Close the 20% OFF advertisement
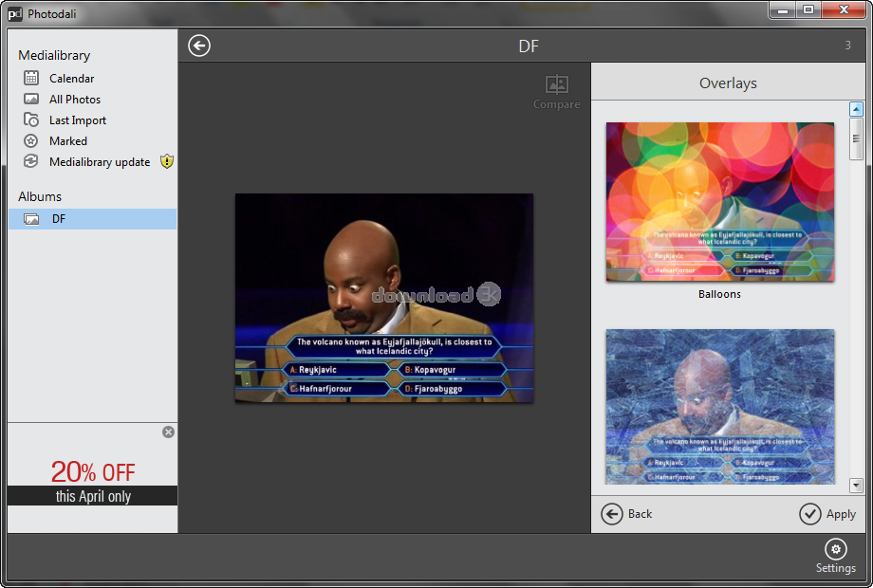This screenshot has width=873, height=588. tap(168, 432)
